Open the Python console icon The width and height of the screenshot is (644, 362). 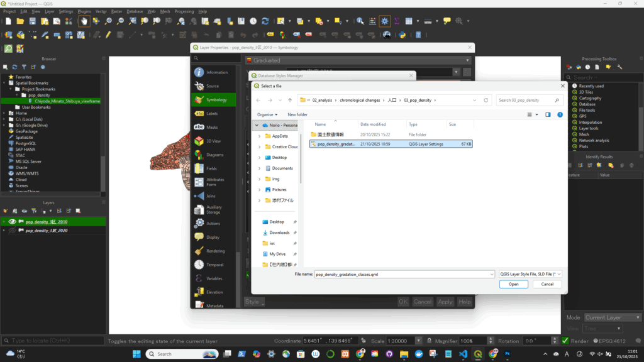(x=402, y=35)
